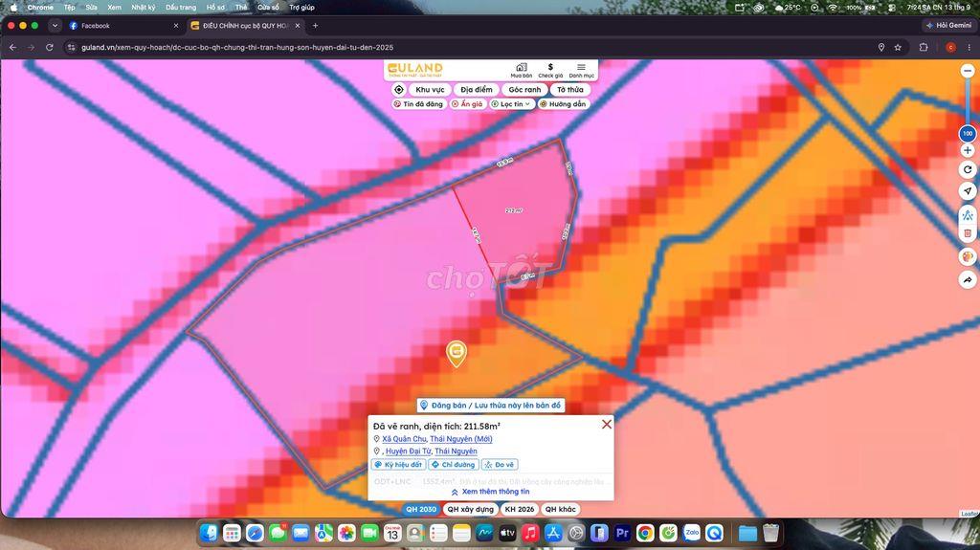Open the Mua bán house icon

[522, 70]
